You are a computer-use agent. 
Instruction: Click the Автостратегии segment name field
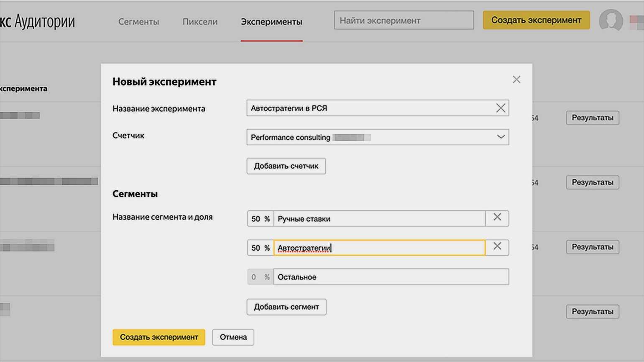tap(379, 248)
